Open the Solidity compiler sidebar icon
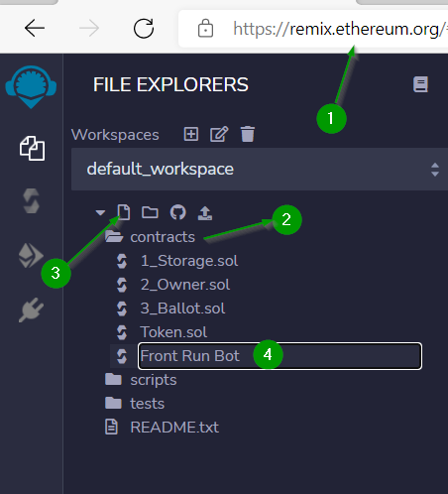 point(32,200)
